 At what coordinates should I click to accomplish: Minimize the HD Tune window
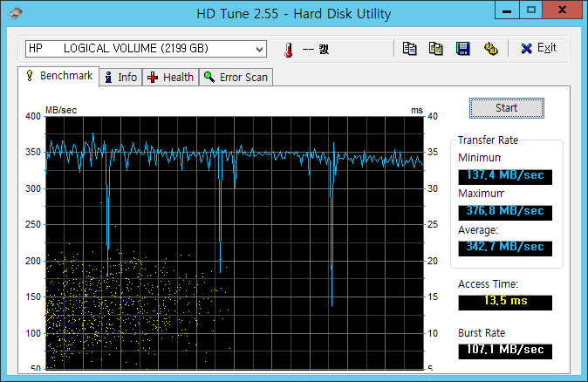click(x=507, y=10)
